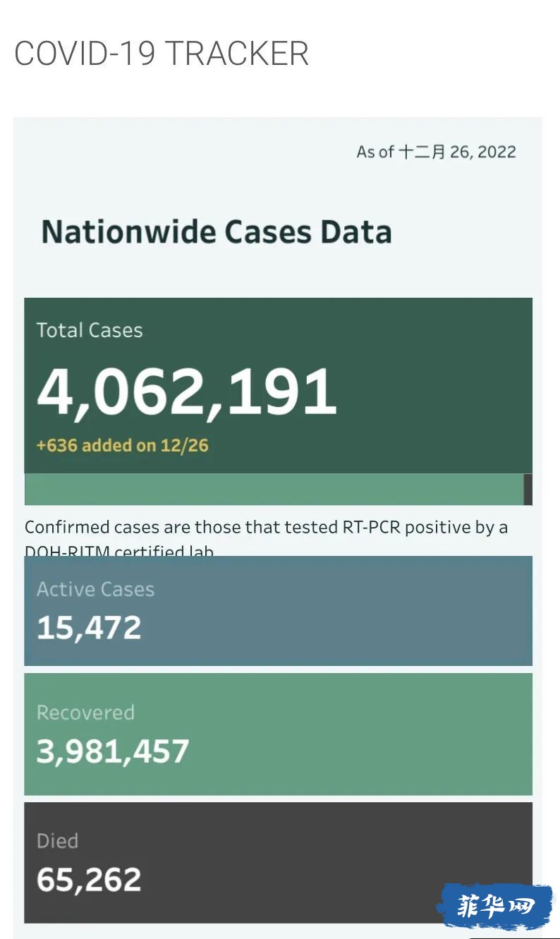Click the Recovered label text

pos(85,713)
